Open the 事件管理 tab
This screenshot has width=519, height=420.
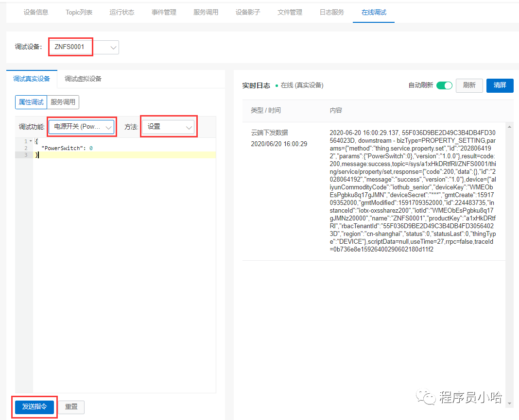click(x=164, y=12)
